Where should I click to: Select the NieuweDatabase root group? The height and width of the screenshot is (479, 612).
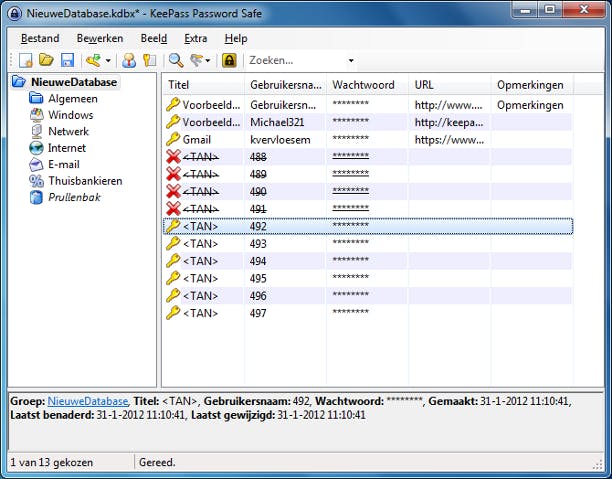74,82
